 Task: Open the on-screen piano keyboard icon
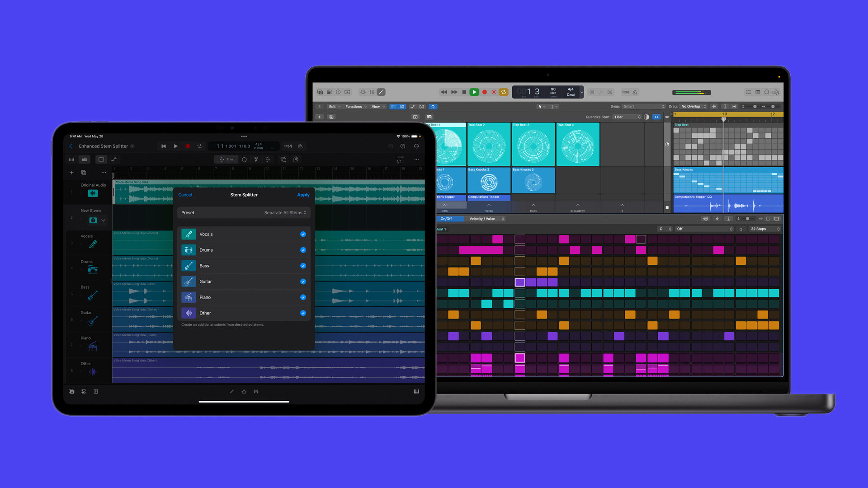[416, 391]
